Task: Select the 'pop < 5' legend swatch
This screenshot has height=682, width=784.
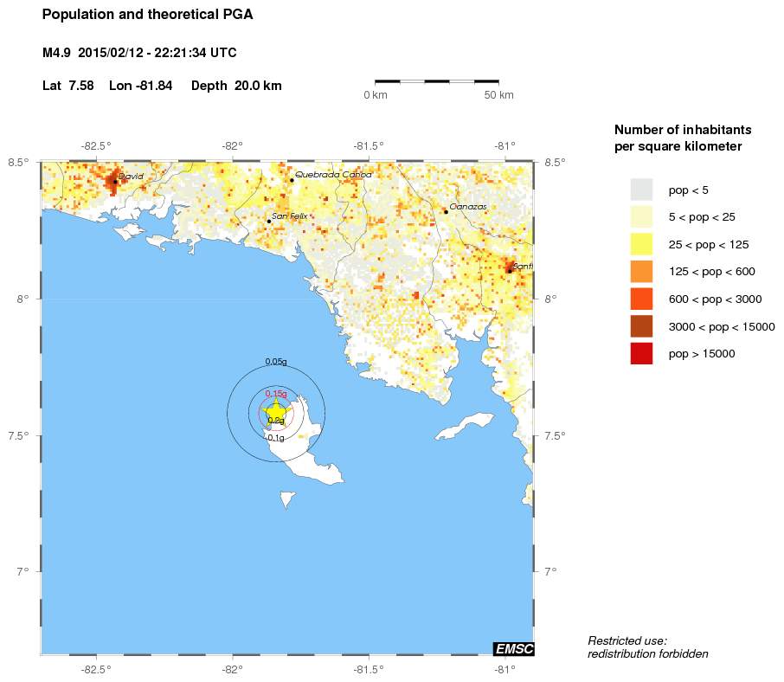Action: coord(641,190)
